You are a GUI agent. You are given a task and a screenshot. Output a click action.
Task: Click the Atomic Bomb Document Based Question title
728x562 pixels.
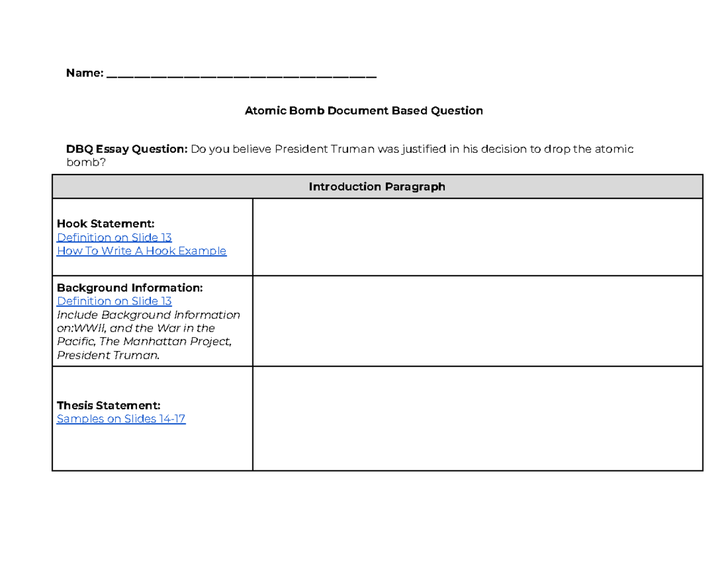click(363, 110)
